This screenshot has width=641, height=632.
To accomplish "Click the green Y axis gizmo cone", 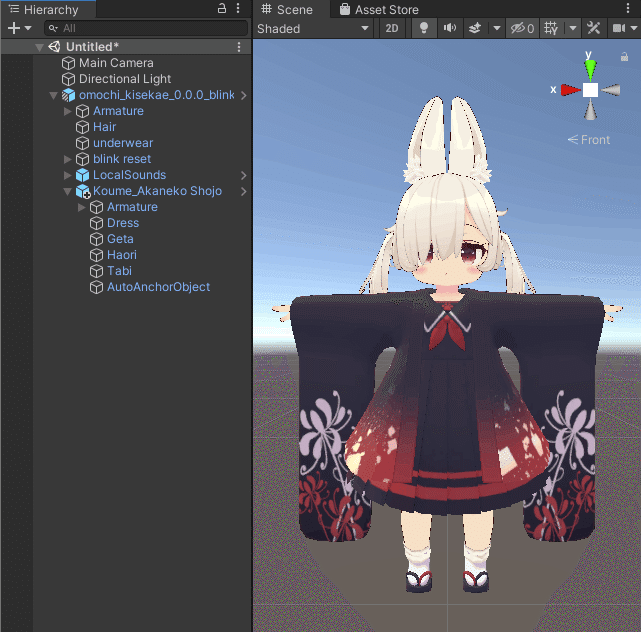I will (x=590, y=69).
